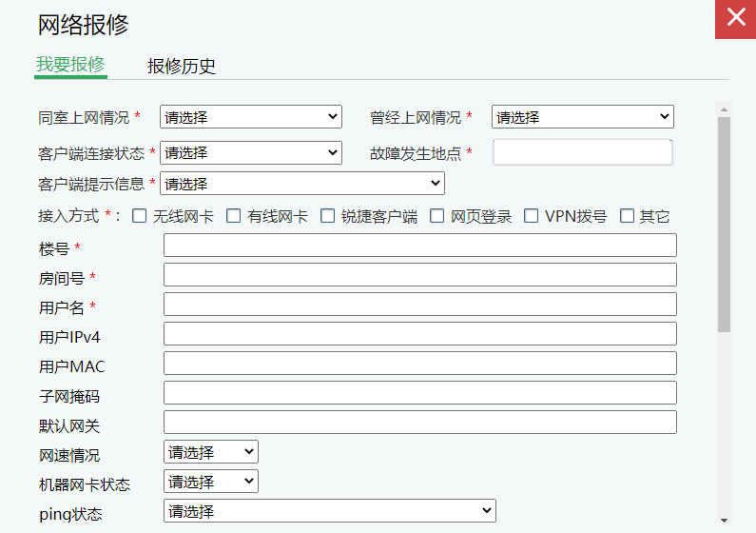The image size is (756, 533).
Task: Close the 网络报修 dialog with red X
Action: pyautogui.click(x=736, y=18)
